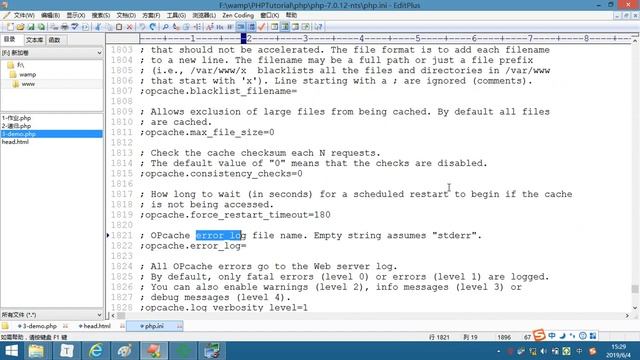Switch to the 3-demo.php document tab
The width and height of the screenshot is (640, 360).
(39, 326)
